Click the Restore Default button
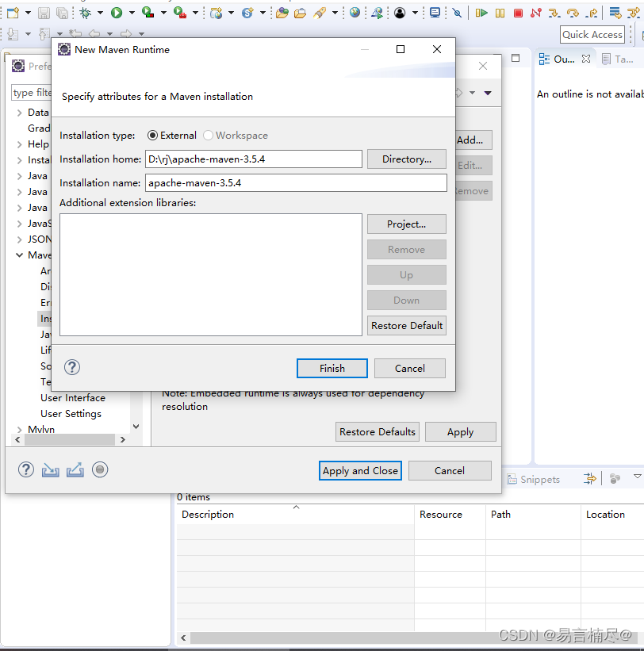 point(407,325)
